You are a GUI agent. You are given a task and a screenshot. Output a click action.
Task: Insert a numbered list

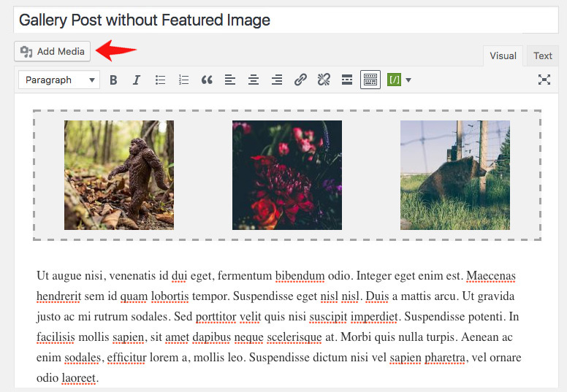(x=184, y=80)
